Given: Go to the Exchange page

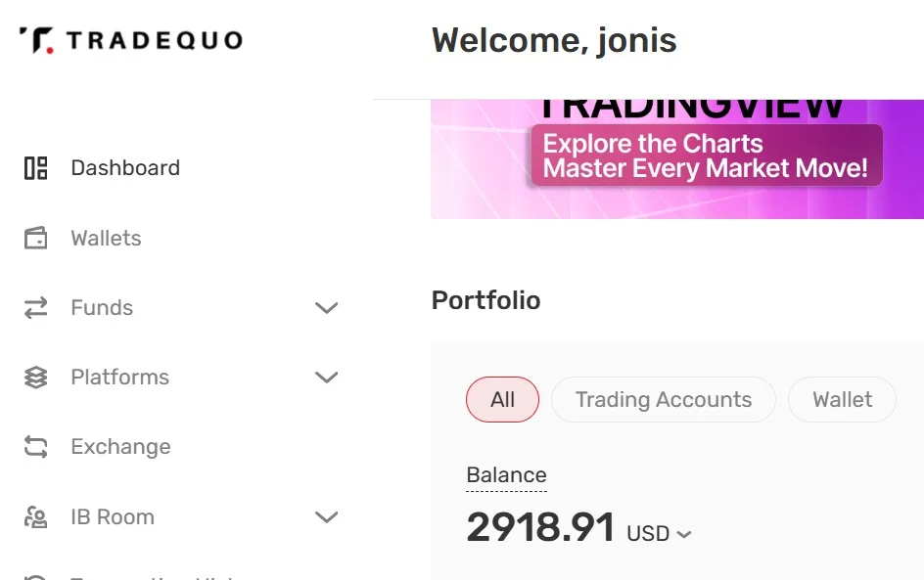Looking at the screenshot, I should (x=120, y=447).
